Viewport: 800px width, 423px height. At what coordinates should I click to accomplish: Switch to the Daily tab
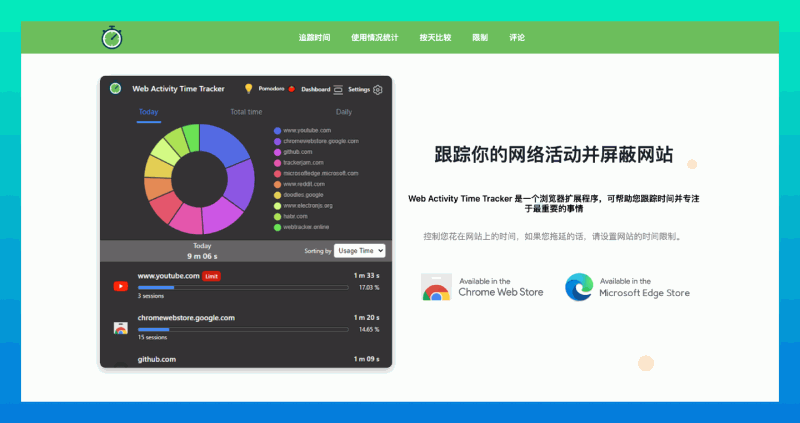click(344, 112)
